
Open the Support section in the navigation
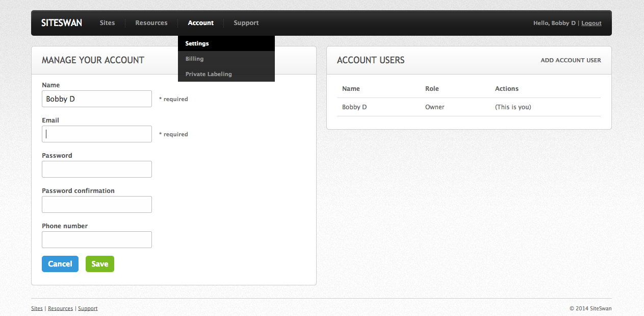(x=246, y=22)
